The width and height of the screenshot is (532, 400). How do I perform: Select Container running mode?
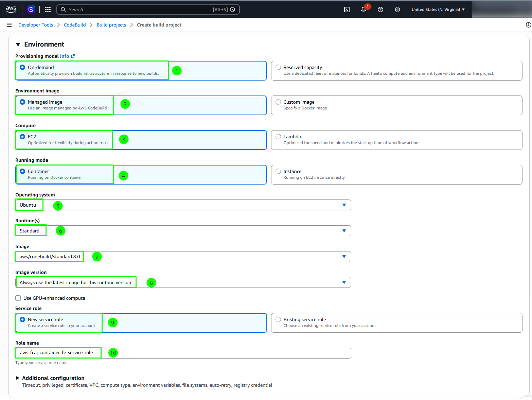coord(141,175)
